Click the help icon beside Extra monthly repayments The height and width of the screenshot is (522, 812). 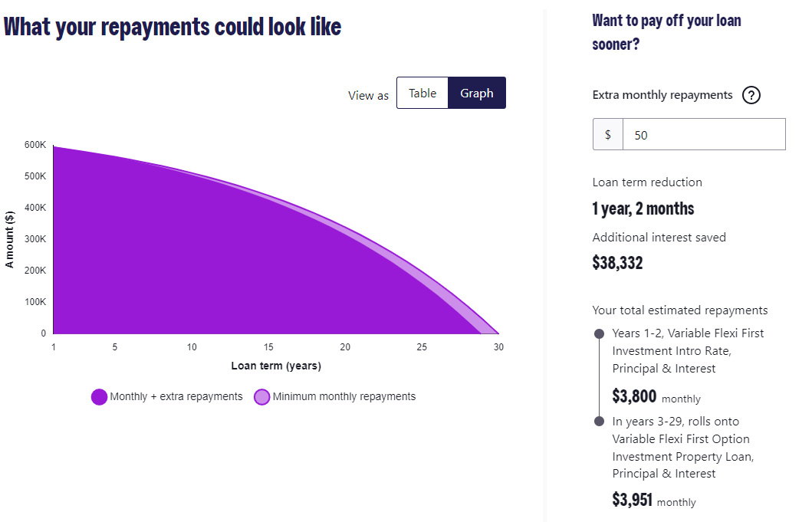coord(751,95)
